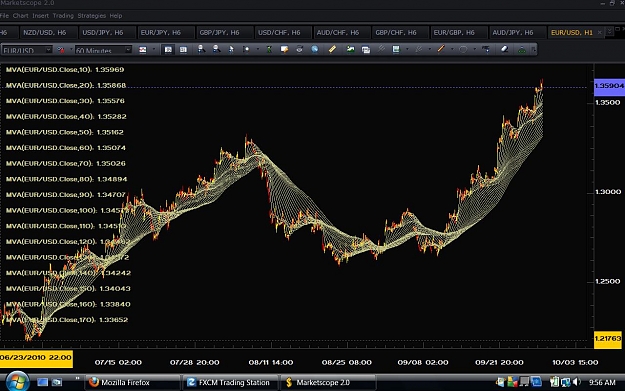Open the 60 Minutes timeframe combo box
Image resolution: width=625 pixels, height=391 pixels.
(x=103, y=50)
